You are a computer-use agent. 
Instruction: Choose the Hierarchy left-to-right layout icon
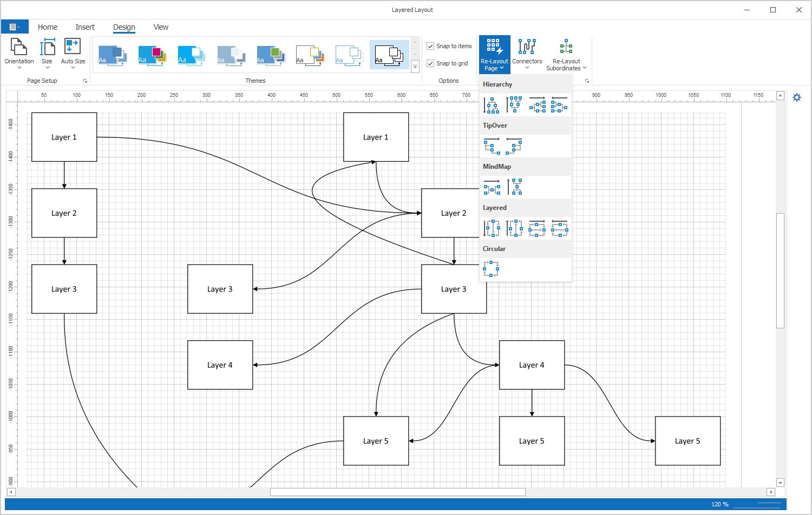(537, 105)
